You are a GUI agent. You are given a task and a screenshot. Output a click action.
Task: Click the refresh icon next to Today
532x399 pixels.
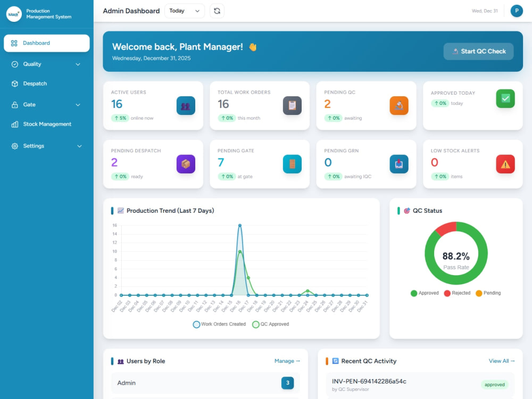pos(217,11)
